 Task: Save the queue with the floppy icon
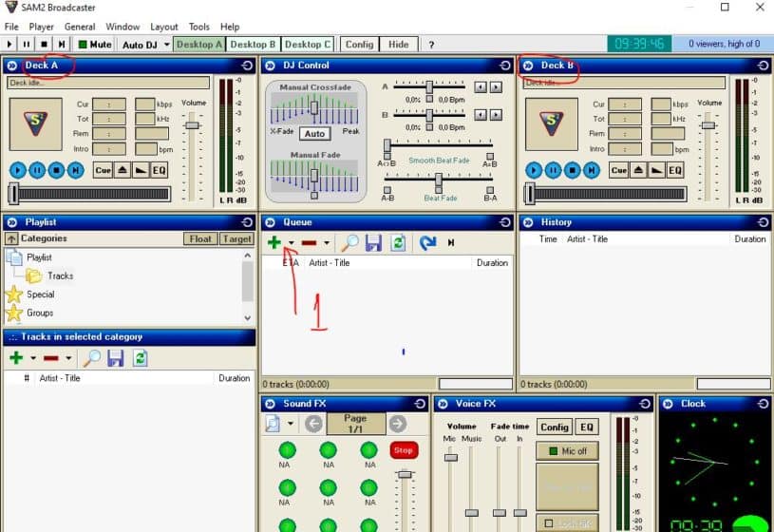(374, 243)
